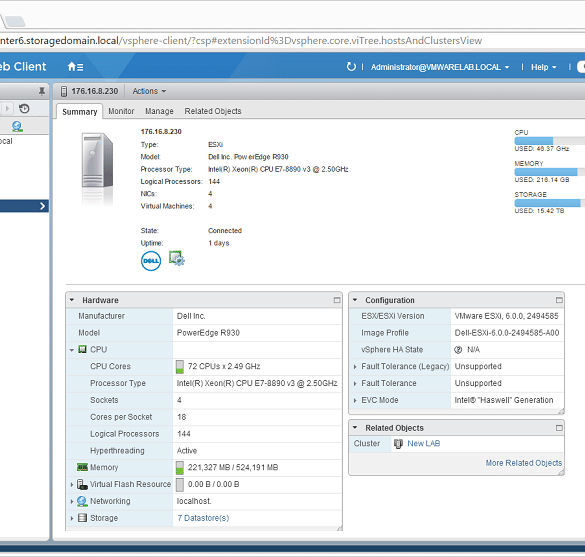Viewport: 585px width, 557px height.
Task: Click the Storage icon in Hardware panel
Action: click(x=82, y=518)
